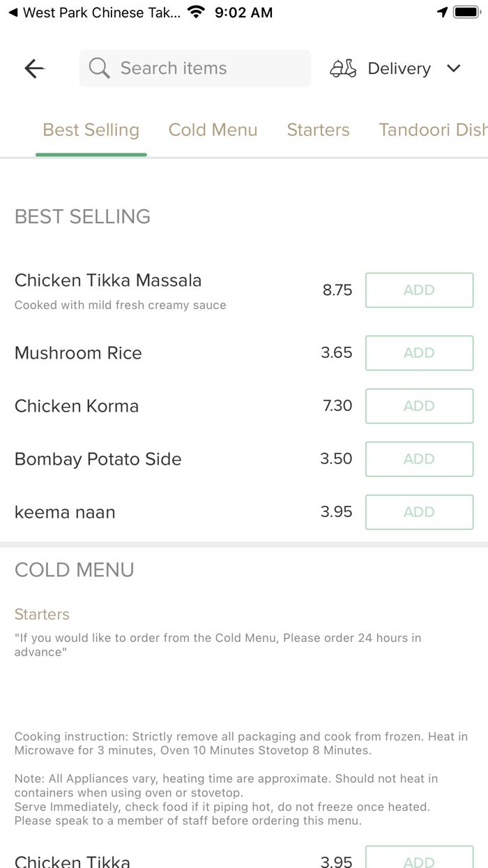Tap the delivery scooter icon
The image size is (488, 868).
pos(343,68)
